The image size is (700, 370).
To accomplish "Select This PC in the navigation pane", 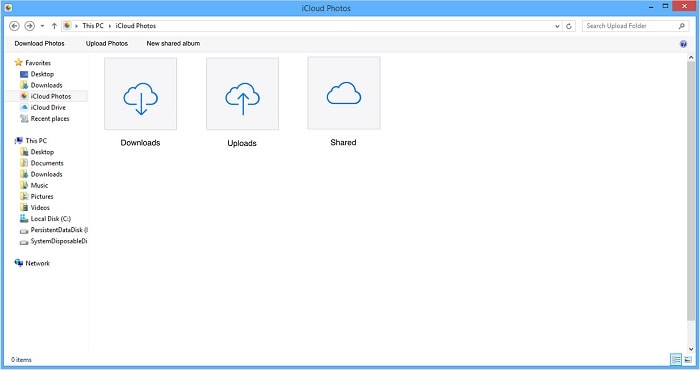I will (x=36, y=141).
